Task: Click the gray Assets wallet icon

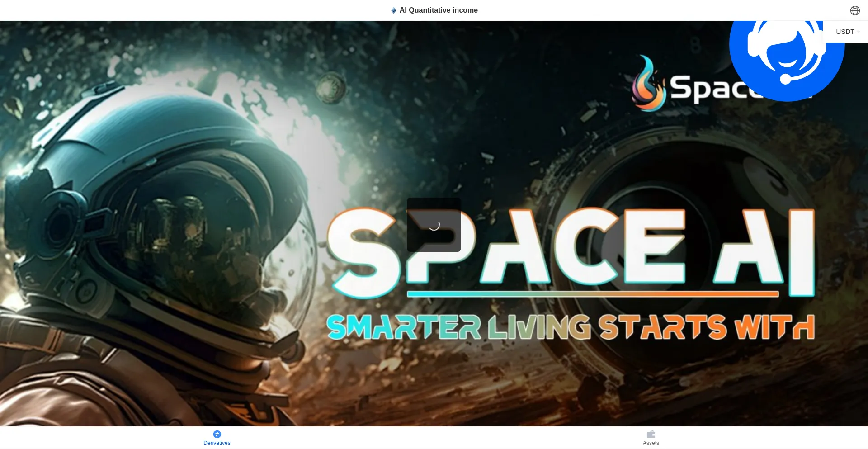Action: pos(651,434)
